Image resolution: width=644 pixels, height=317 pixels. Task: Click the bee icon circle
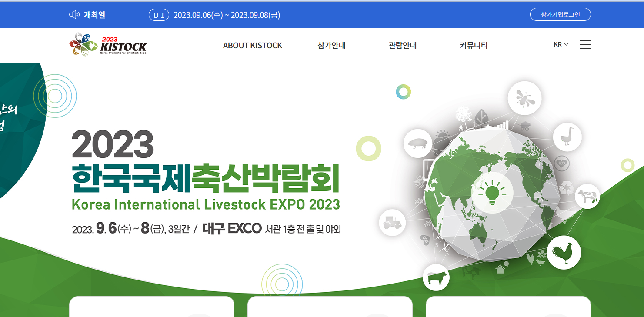[524, 98]
